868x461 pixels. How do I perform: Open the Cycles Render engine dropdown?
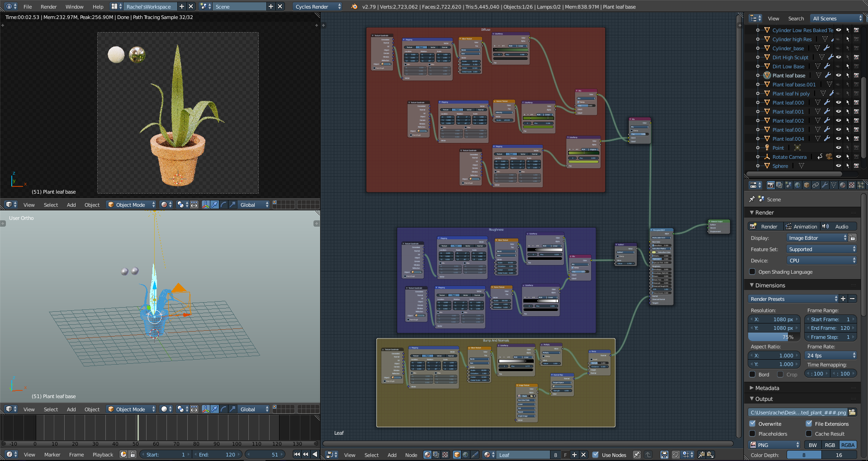317,6
